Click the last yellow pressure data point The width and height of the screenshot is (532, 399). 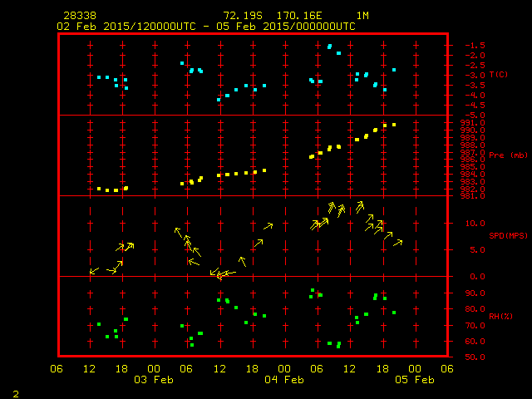(394, 125)
